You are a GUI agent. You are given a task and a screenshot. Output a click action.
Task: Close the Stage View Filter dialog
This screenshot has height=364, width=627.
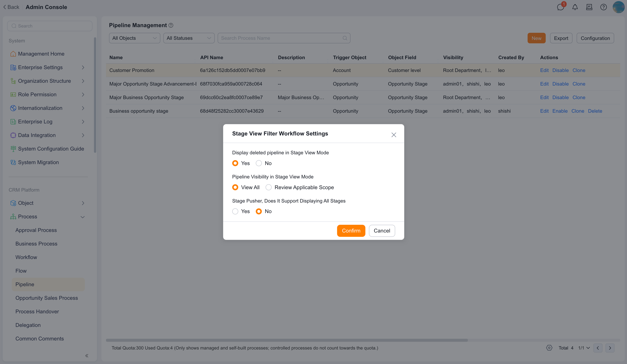(394, 135)
